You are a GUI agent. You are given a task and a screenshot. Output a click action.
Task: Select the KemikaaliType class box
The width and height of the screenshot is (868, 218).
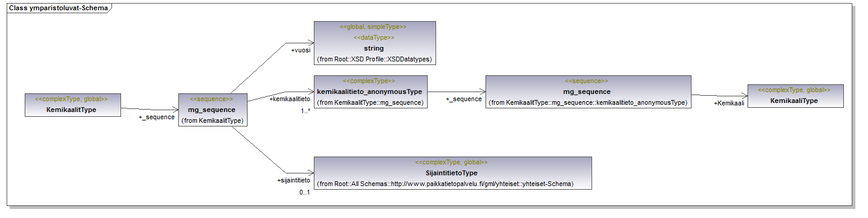click(795, 96)
